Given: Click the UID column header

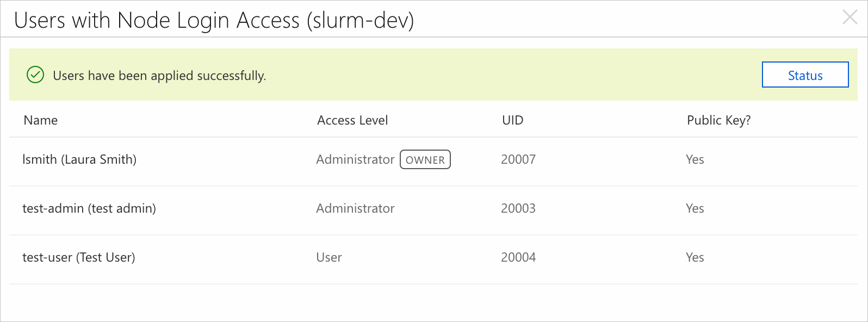Looking at the screenshot, I should (512, 120).
